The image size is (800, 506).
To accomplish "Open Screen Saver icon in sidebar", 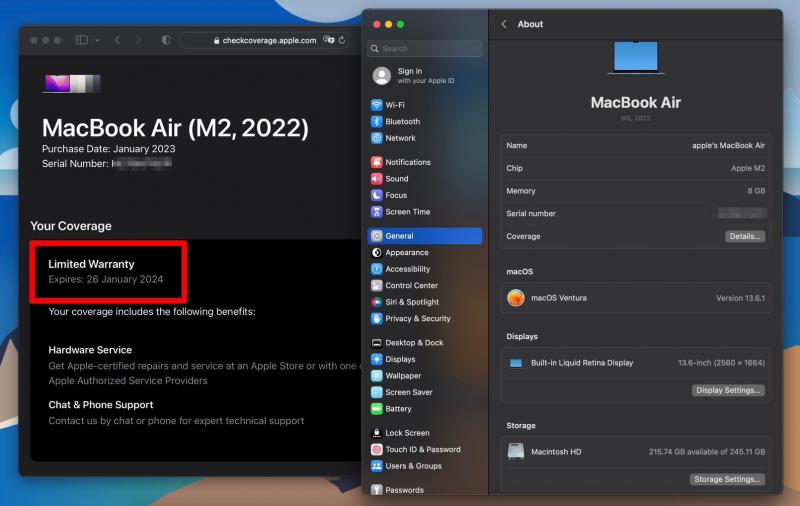I will 377,392.
